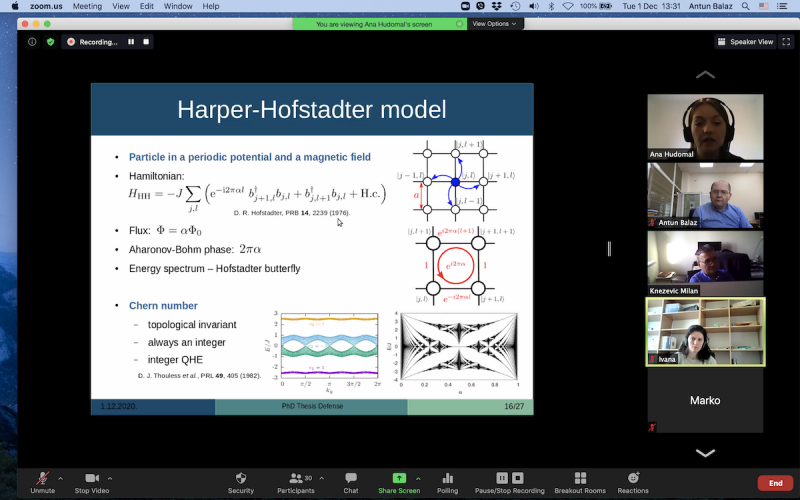
Task: Unmute the microphone in Zoom toolbar
Action: click(x=42, y=483)
